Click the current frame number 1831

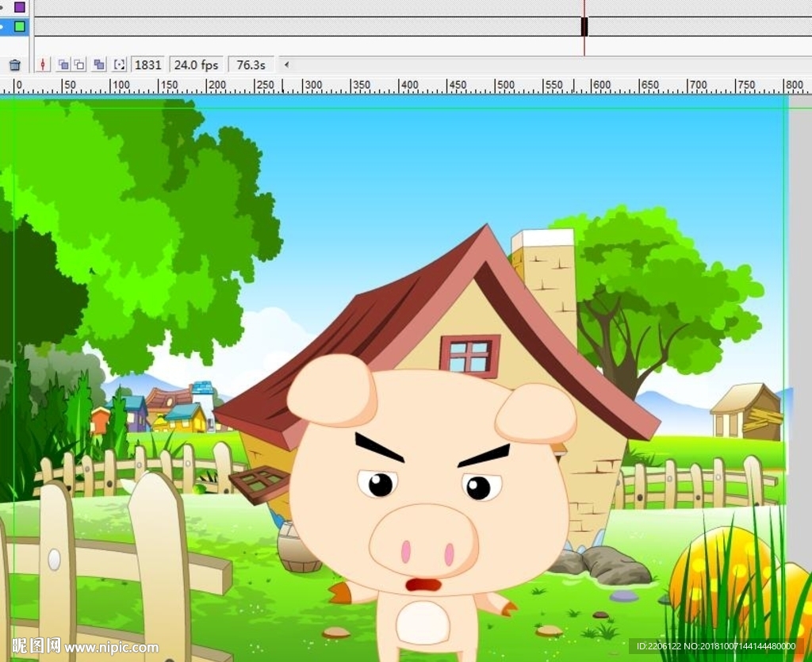click(x=147, y=65)
